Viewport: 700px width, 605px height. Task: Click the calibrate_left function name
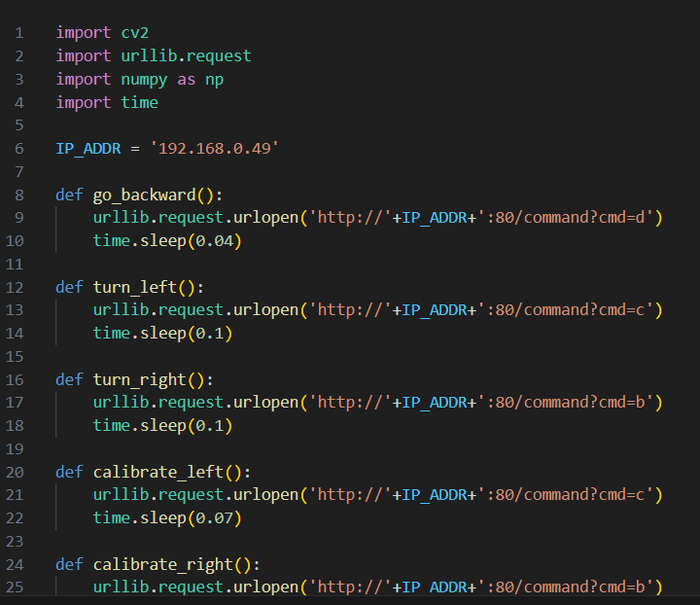158,472
